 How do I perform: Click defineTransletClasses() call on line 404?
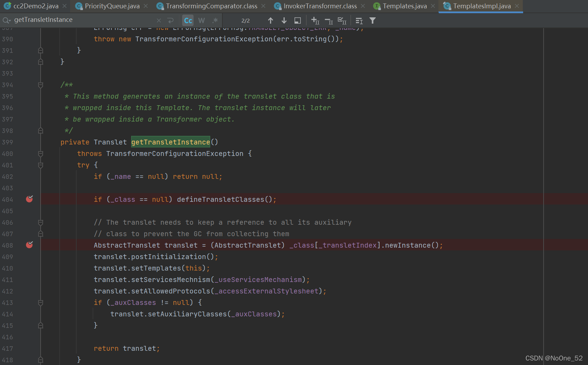[x=225, y=199]
